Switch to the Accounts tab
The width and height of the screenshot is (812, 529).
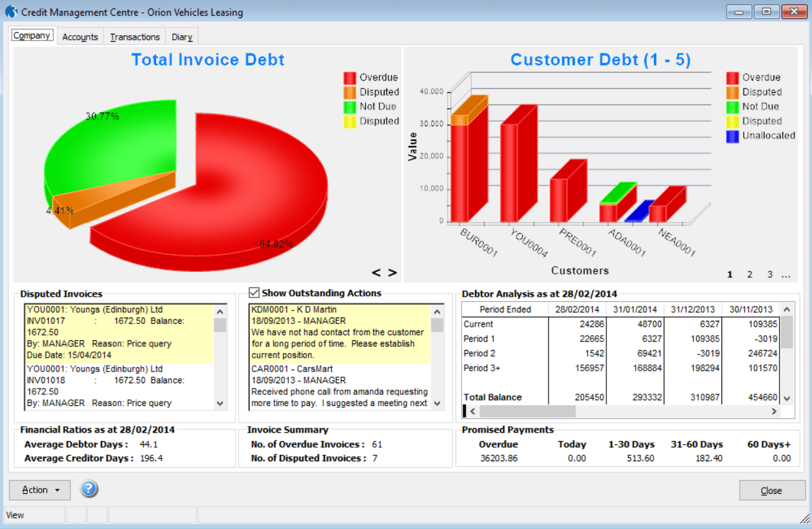[80, 37]
